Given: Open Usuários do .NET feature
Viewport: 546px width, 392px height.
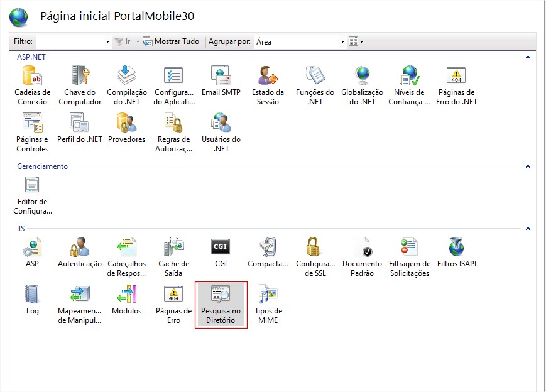Looking at the screenshot, I should [x=221, y=133].
